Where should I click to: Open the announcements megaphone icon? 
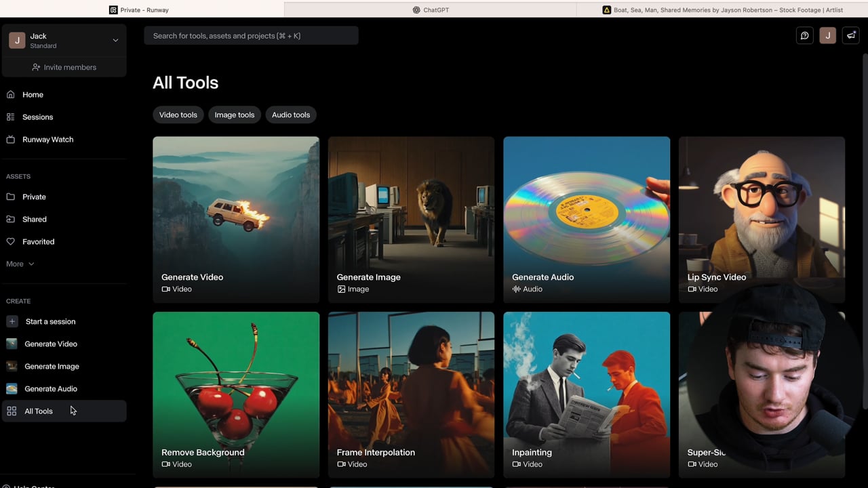851,36
